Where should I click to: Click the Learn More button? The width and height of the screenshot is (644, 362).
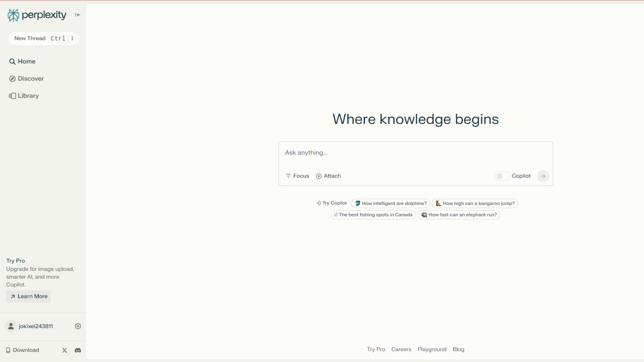point(29,296)
